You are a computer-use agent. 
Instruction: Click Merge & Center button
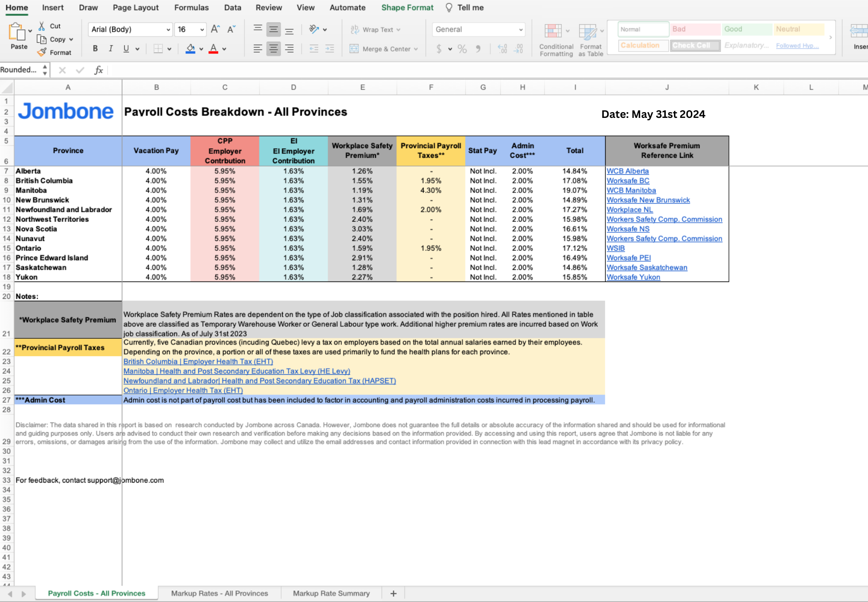384,49
